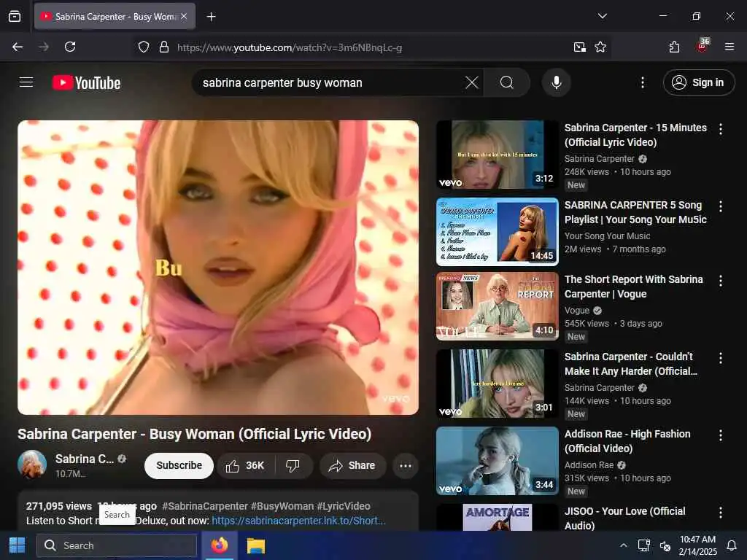The image size is (747, 560).
Task: Close the Sabrina Carpenter tab
Action: coord(184,16)
